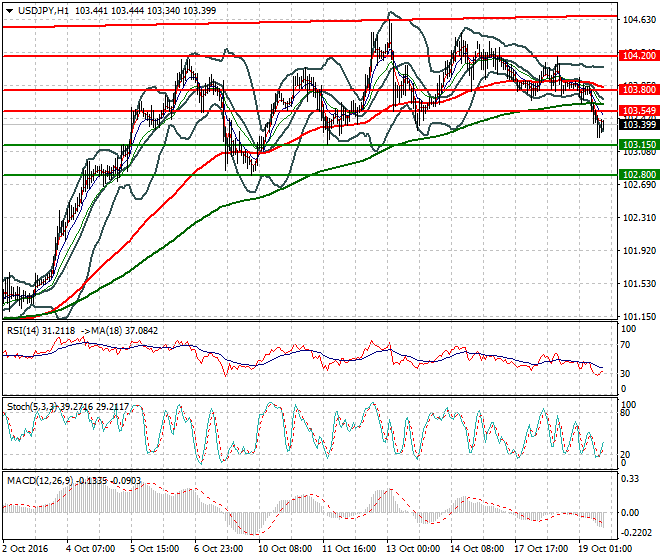Click the USDJPY,H1 chart title text

pyautogui.click(x=43, y=11)
